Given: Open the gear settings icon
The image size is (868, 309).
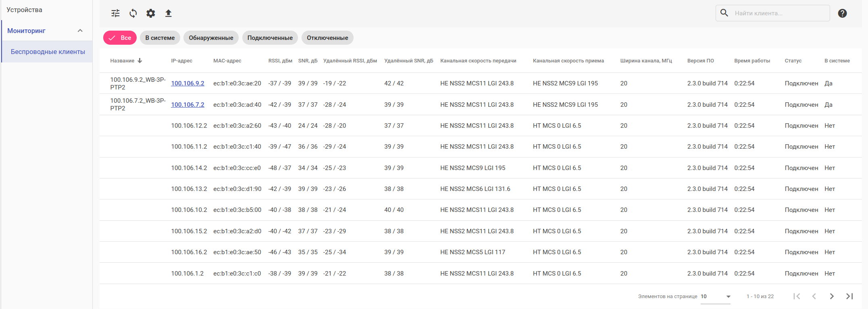Looking at the screenshot, I should coord(150,13).
